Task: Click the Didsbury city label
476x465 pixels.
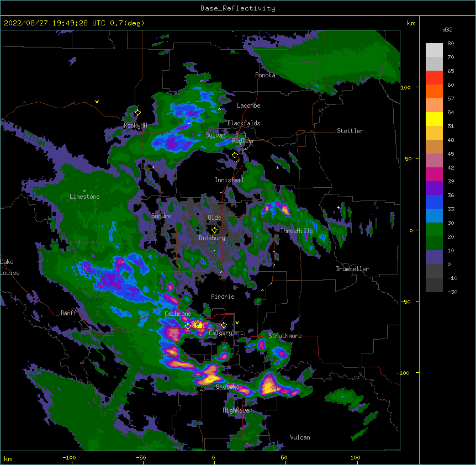Action: (212, 238)
